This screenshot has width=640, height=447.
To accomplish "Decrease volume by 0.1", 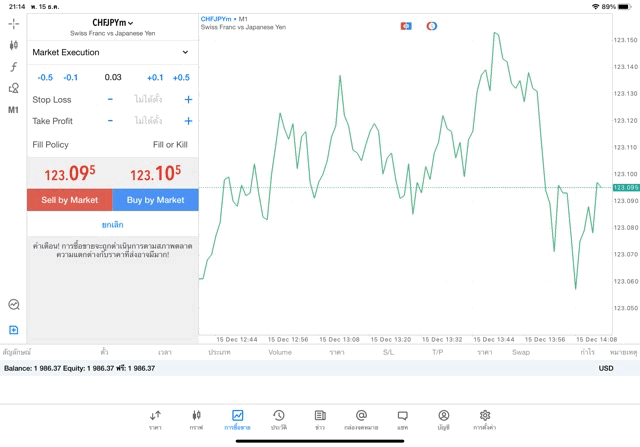I will pos(71,78).
